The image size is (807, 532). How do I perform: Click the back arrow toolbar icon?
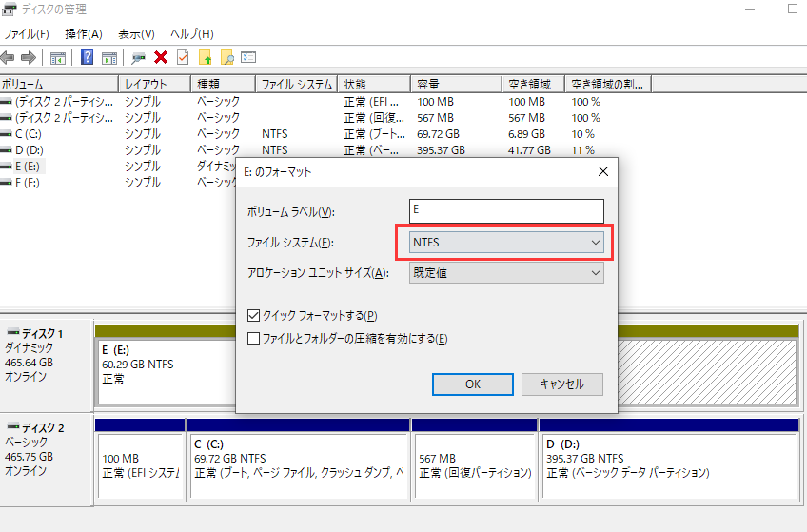9,57
